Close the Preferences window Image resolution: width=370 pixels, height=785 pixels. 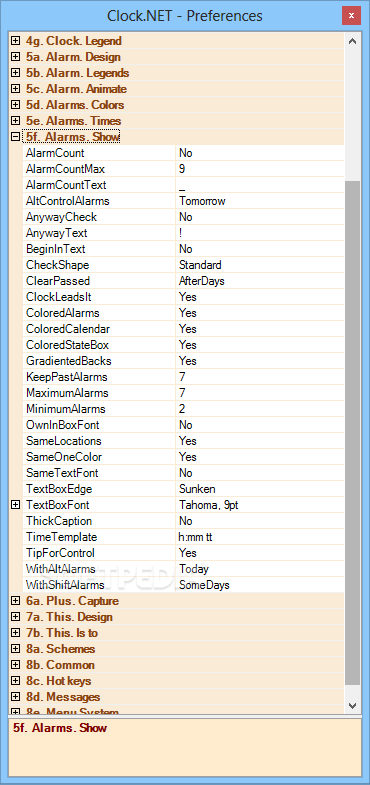351,16
